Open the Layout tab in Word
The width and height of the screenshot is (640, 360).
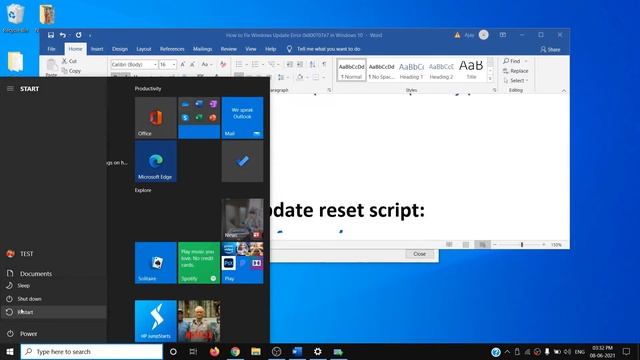pos(144,49)
